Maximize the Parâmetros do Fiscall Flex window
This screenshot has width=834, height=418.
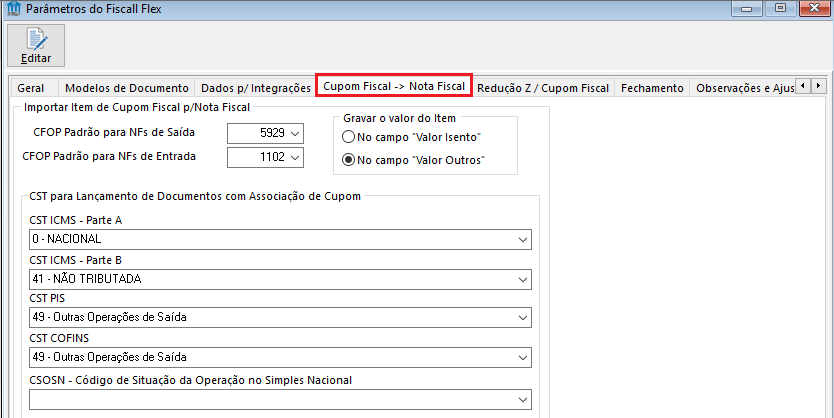pyautogui.click(x=780, y=8)
